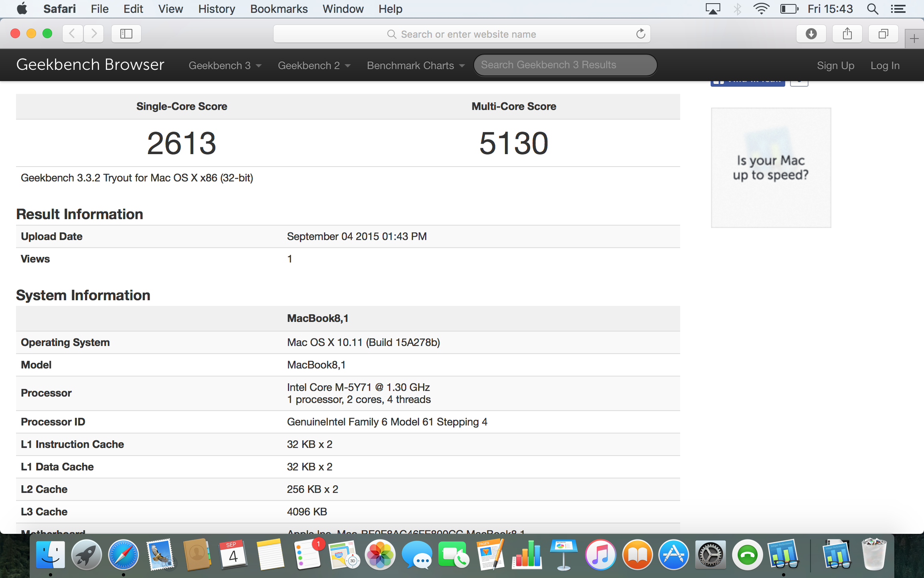Screen dimensions: 924x578
Task: Expand the Geekbench 2 dropdown
Action: coord(314,65)
